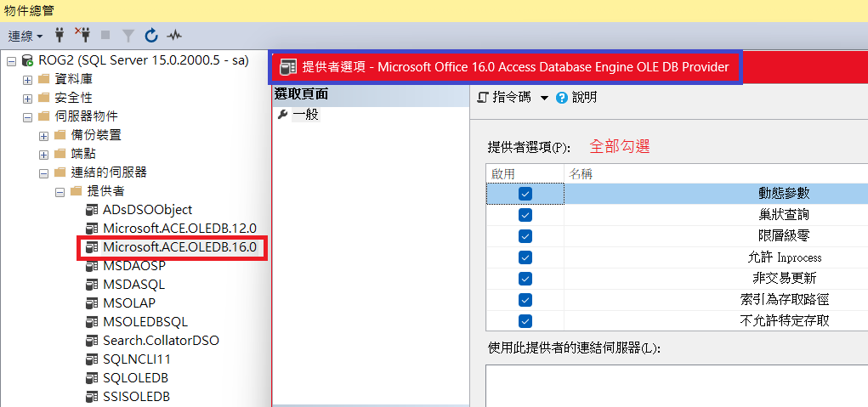The height and width of the screenshot is (407, 868).
Task: Click the refresh arrow icon
Action: [151, 36]
